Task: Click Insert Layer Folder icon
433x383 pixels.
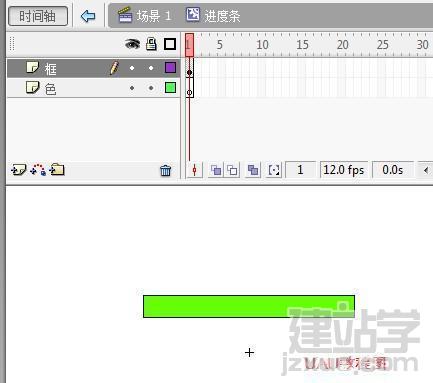Action: click(57, 170)
